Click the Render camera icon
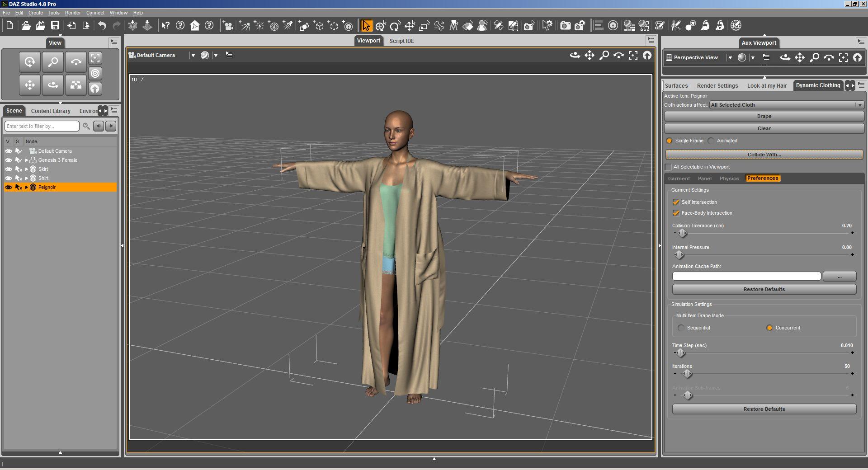This screenshot has width=868, height=470. tap(565, 26)
